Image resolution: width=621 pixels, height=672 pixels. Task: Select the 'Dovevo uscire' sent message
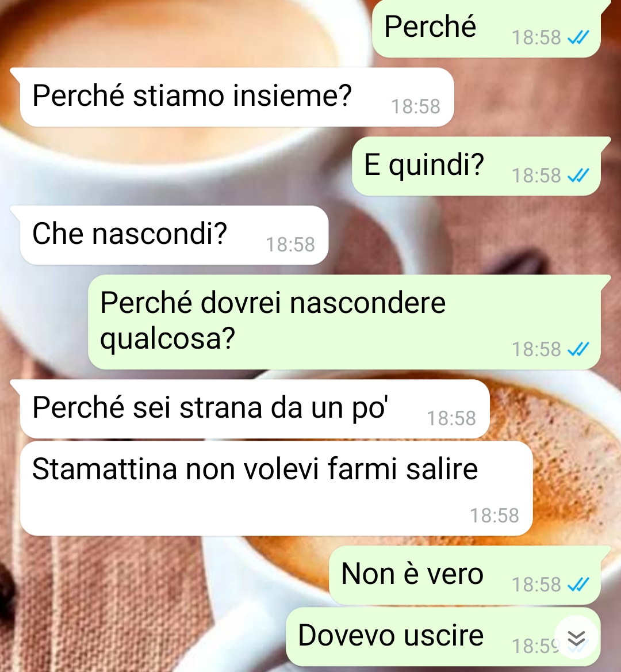click(443, 636)
